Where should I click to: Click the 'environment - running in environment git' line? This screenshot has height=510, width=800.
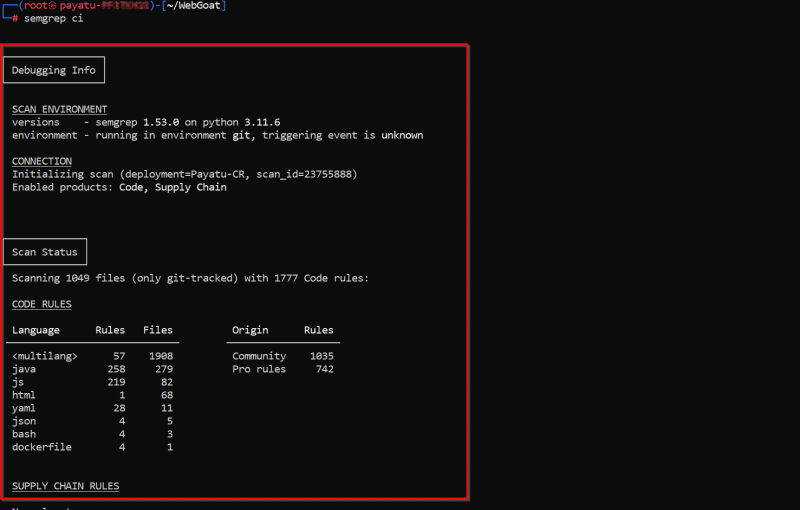[217, 135]
